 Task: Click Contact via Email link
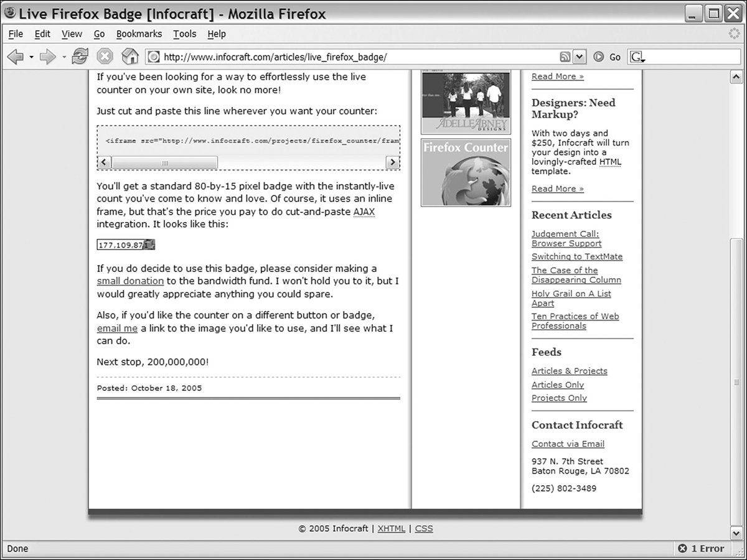click(x=568, y=444)
